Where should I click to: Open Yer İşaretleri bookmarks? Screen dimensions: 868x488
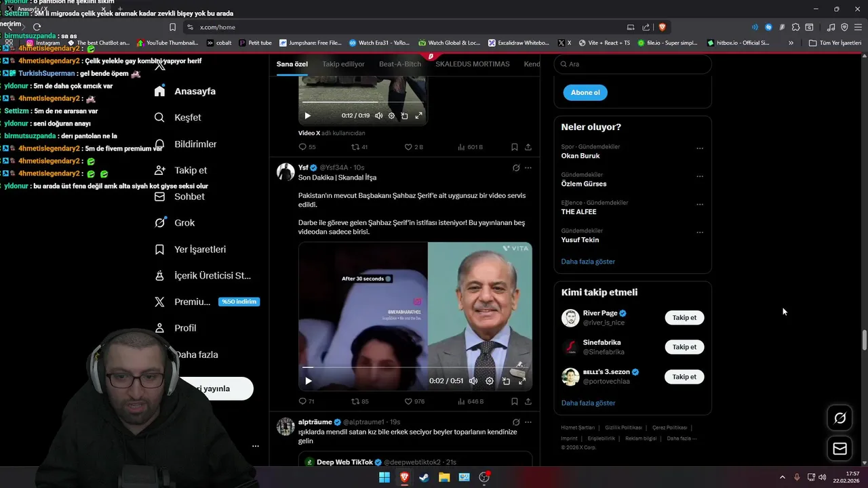pos(190,249)
